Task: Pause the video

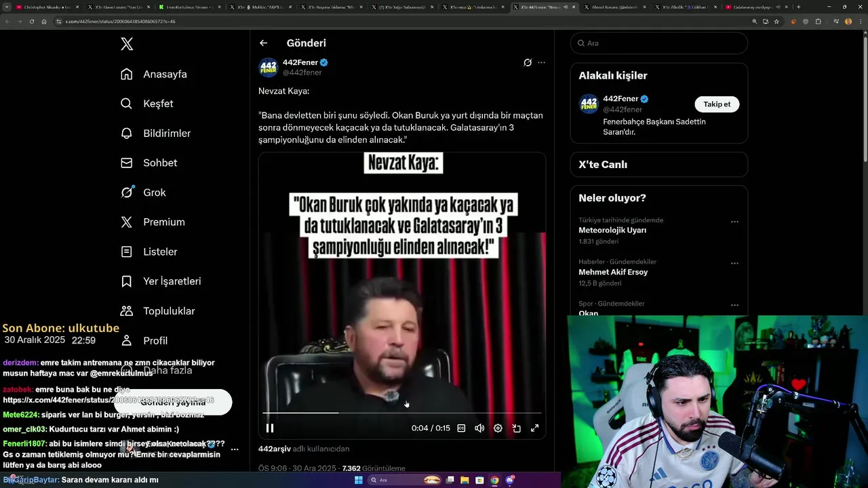Action: pos(270,428)
